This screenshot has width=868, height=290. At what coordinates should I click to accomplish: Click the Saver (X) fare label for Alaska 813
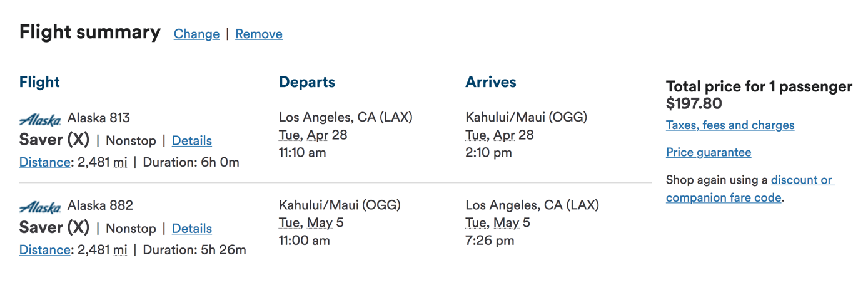(54, 140)
